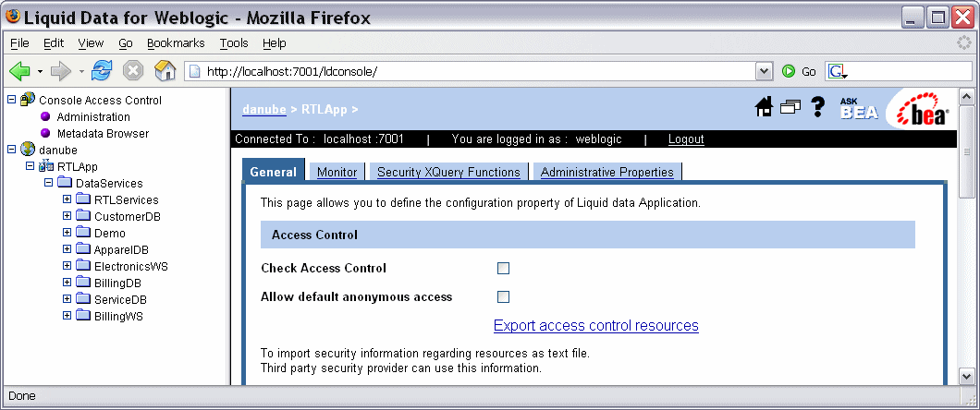The image size is (980, 410).
Task: Click the ApparelDB folder icon
Action: [84, 249]
